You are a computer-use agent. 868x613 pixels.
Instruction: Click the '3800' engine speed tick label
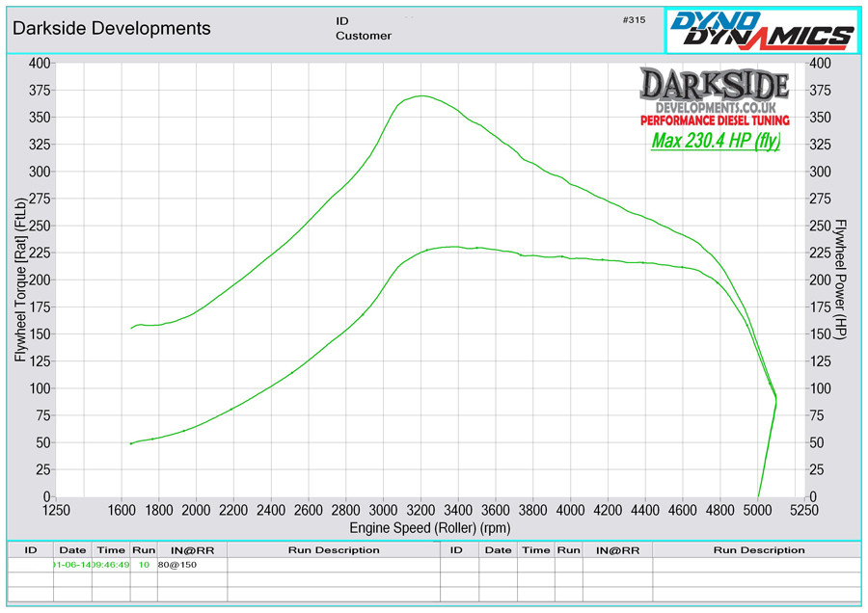coord(532,510)
